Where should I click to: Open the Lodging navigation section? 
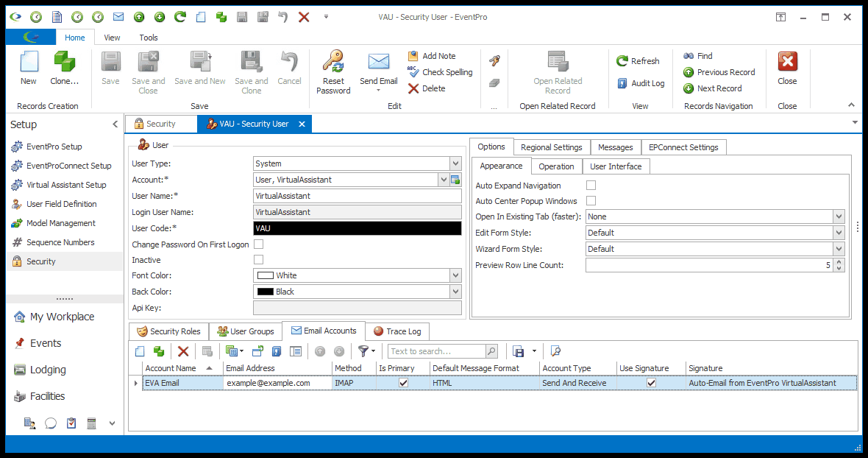[x=39, y=370]
